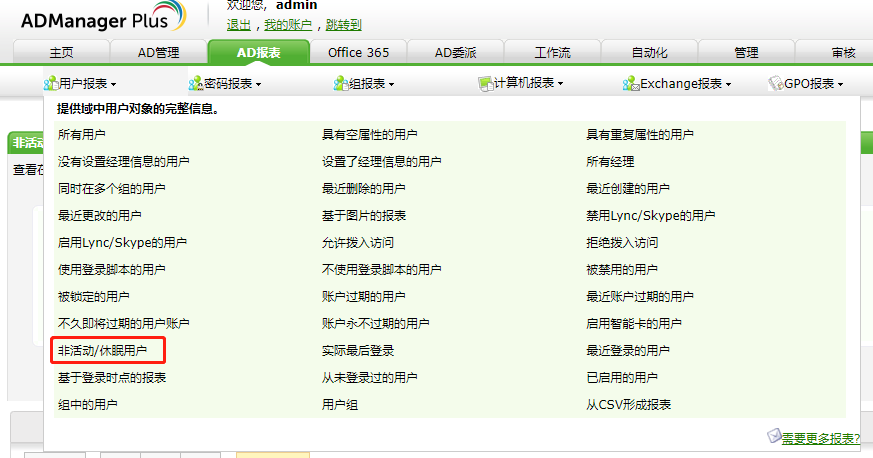Click the 密码报表 key-user icon

[x=195, y=83]
